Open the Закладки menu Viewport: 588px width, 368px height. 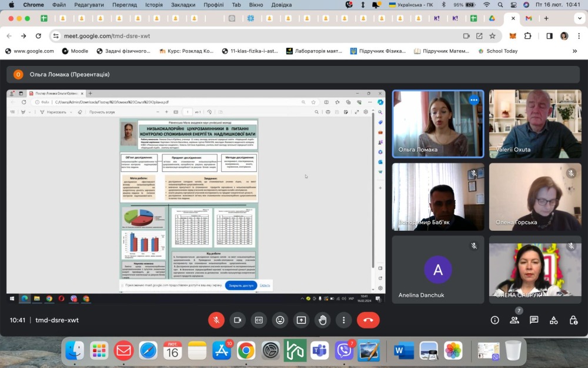point(183,5)
